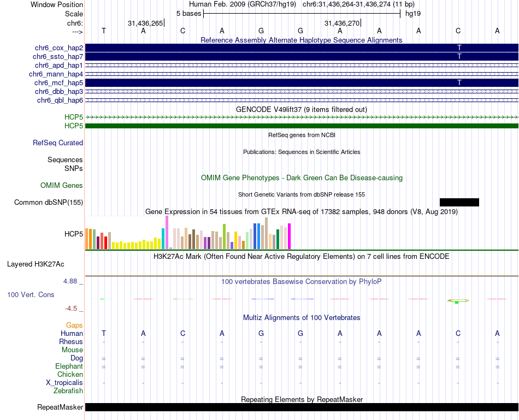Click the Sequences label
Viewport: 519px width, 420px height.
65,160
